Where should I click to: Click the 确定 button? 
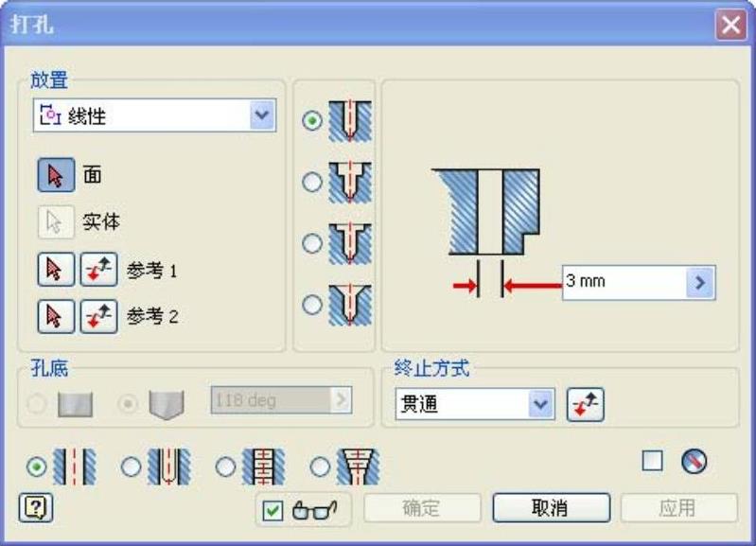pos(422,507)
